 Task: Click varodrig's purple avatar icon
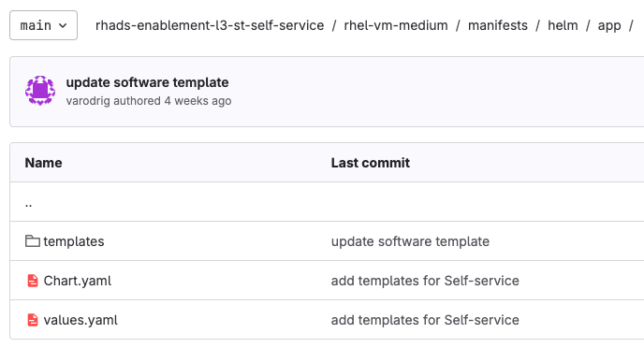(x=40, y=91)
